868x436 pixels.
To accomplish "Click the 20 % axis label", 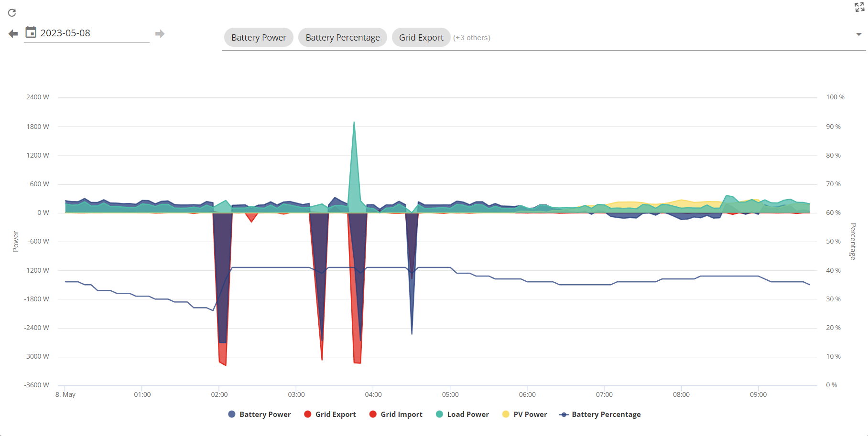I will pyautogui.click(x=833, y=328).
